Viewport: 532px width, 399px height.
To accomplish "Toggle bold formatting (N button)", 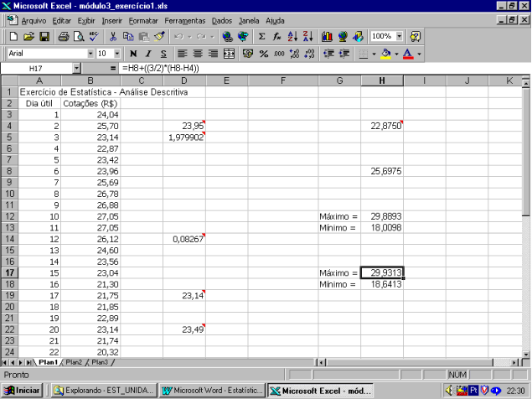I will [132, 54].
